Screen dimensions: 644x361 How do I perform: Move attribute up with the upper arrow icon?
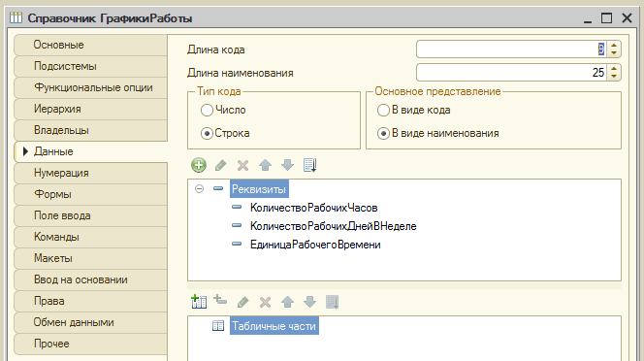(x=265, y=165)
